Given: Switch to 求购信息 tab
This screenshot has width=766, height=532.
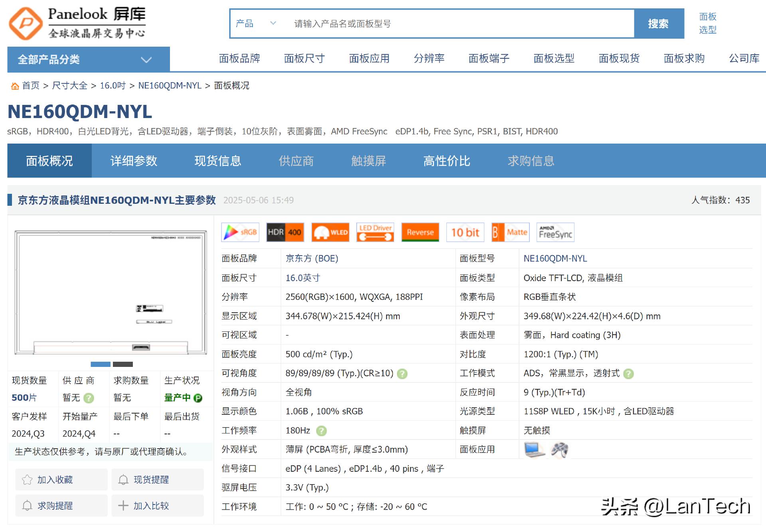Looking at the screenshot, I should point(531,161).
